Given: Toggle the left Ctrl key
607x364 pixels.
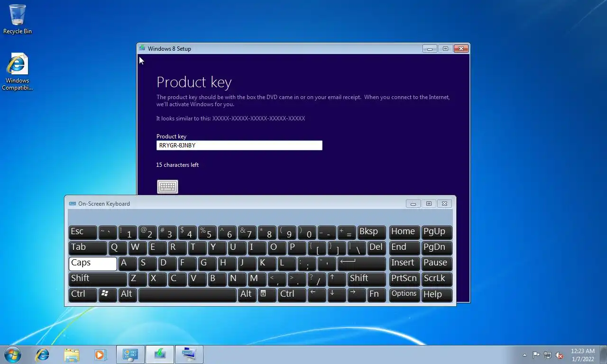Looking at the screenshot, I should [83, 295].
